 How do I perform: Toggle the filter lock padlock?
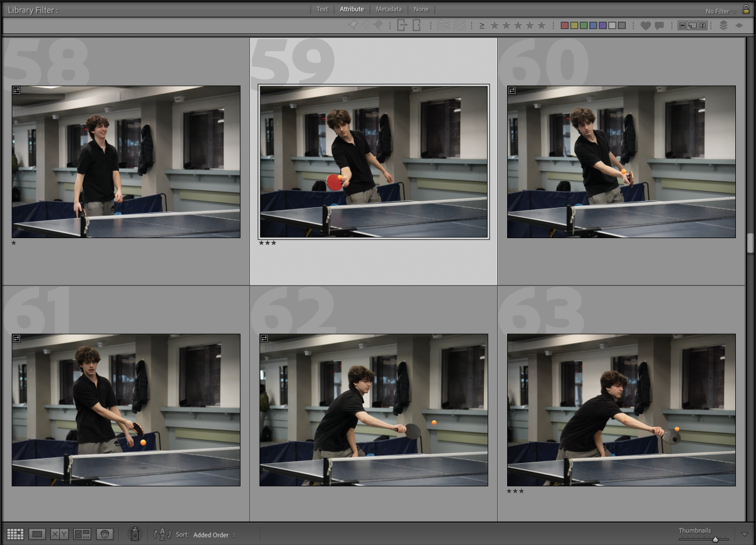(746, 9)
